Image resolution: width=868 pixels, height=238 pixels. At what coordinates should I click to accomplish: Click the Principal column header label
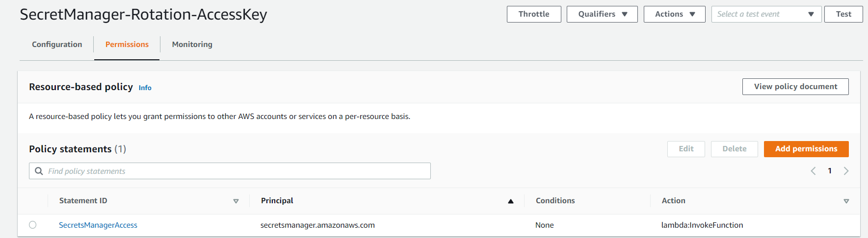coord(277,201)
